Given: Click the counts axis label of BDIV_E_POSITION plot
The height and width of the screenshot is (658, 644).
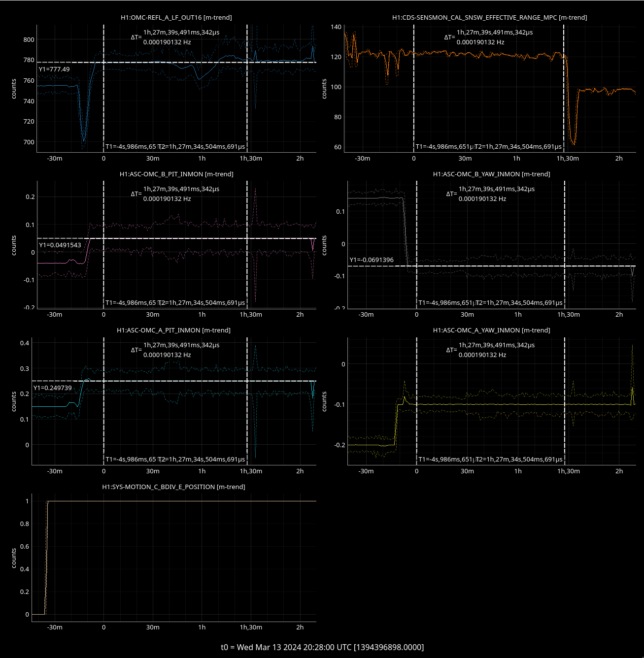Looking at the screenshot, I should (14, 559).
